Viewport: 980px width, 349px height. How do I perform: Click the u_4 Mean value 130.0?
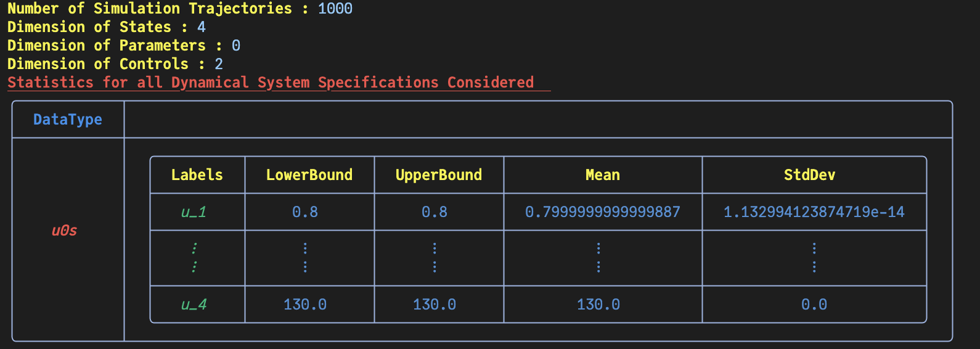tap(598, 305)
